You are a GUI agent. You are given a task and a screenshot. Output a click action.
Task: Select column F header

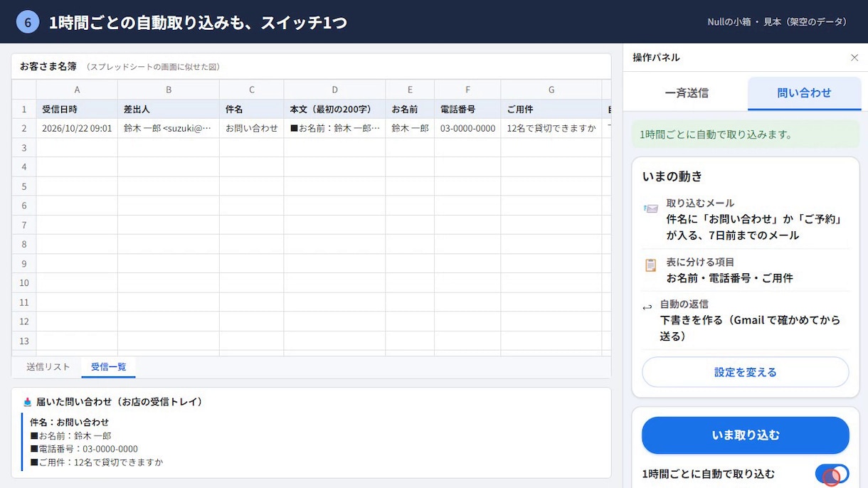(x=467, y=90)
